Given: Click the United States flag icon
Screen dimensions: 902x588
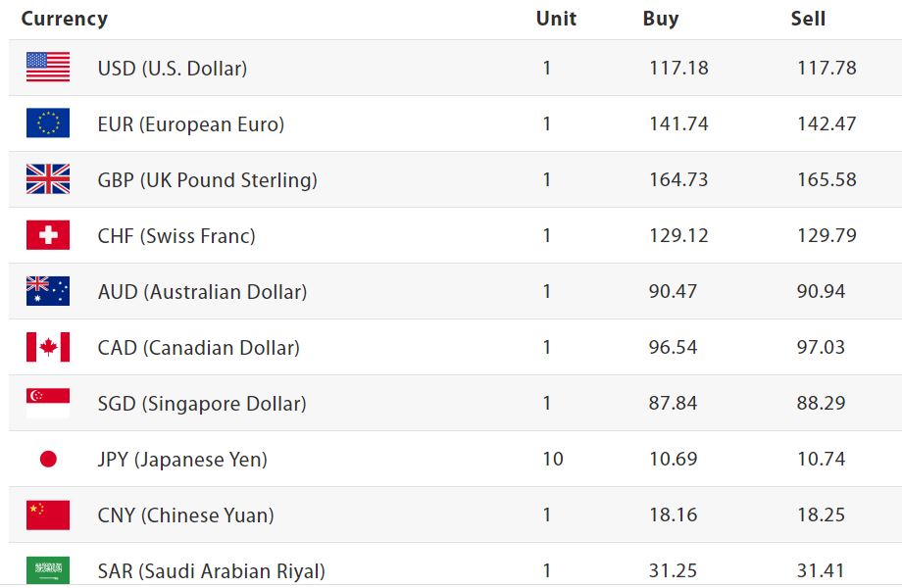Looking at the screenshot, I should point(48,68).
